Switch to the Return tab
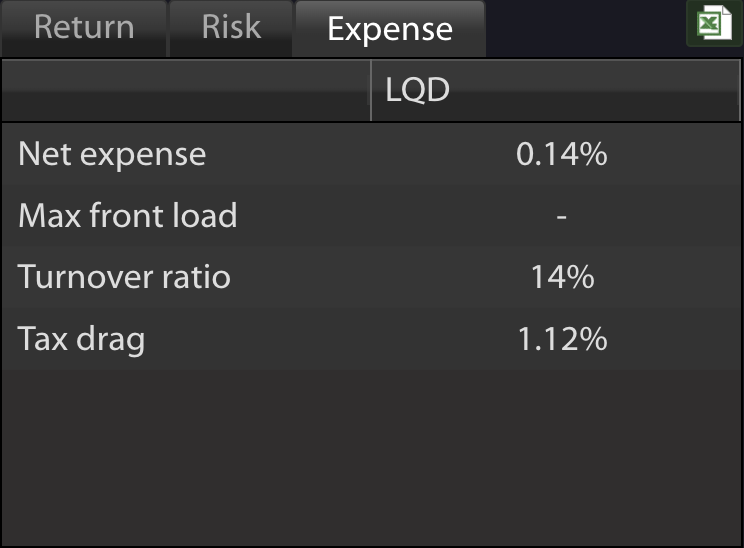744x548 pixels. click(84, 28)
